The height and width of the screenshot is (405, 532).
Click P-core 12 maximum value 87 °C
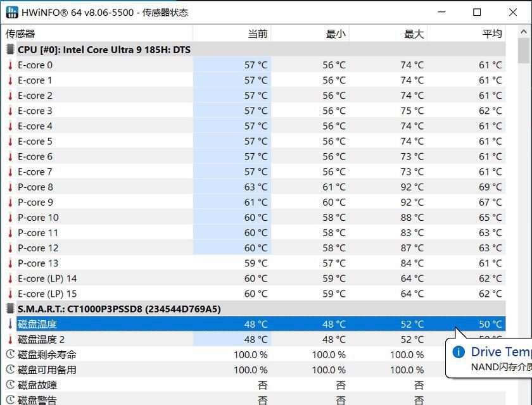point(412,248)
